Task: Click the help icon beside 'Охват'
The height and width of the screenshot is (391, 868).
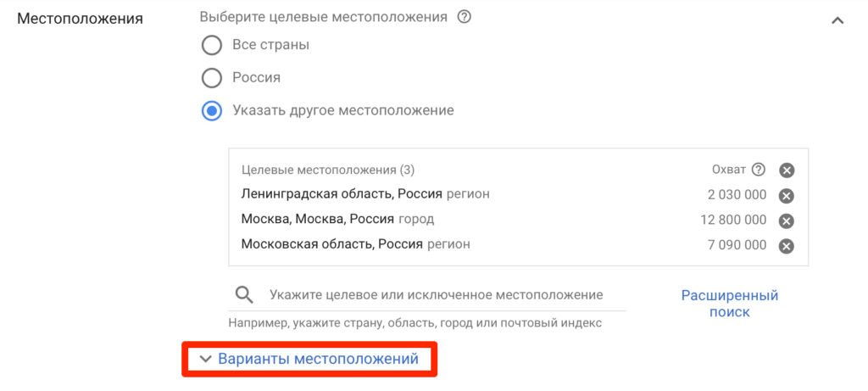Action: point(759,169)
